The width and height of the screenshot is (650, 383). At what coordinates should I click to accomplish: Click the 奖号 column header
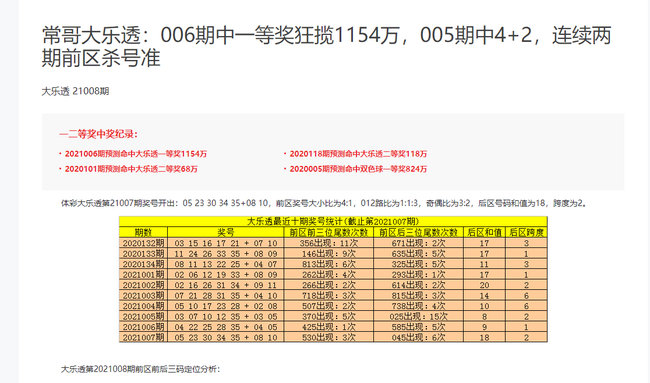click(226, 232)
